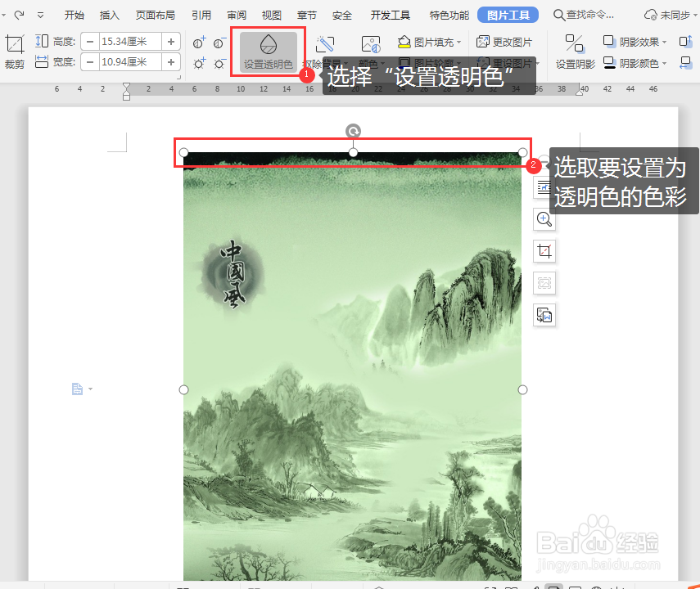The image size is (700, 589).
Task: Click the 更改图片 change picture button
Action: point(504,43)
